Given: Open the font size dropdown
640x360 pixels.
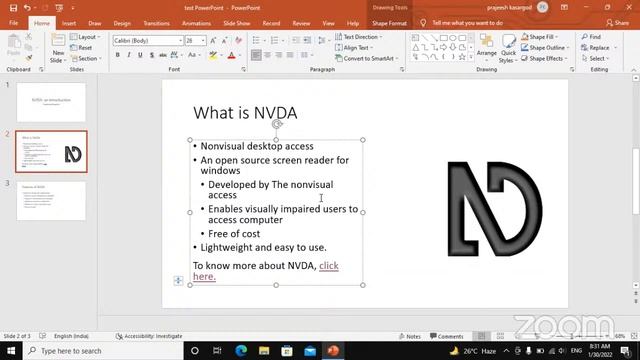Looking at the screenshot, I should (203, 40).
